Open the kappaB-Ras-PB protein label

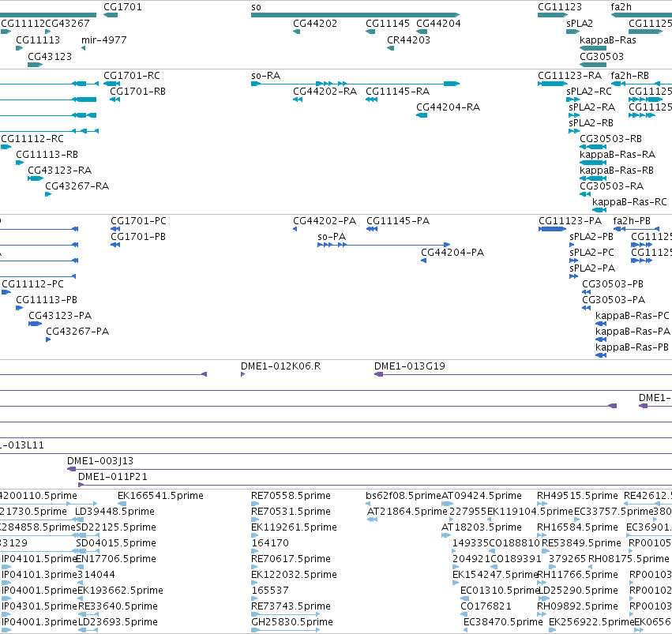coord(633,347)
